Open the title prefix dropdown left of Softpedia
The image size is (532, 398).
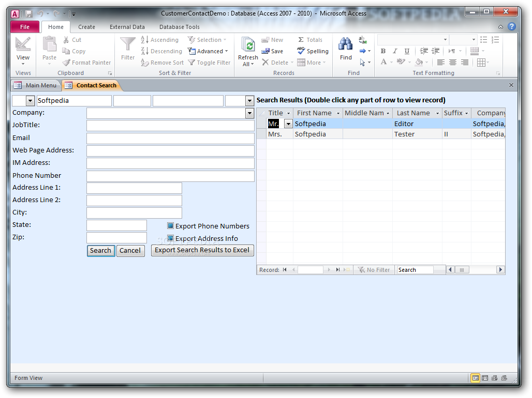click(30, 101)
